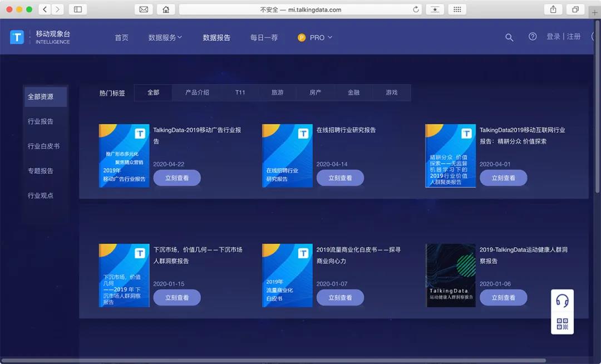
Task: Click the mail icon in the browser toolbar
Action: pyautogui.click(x=145, y=9)
